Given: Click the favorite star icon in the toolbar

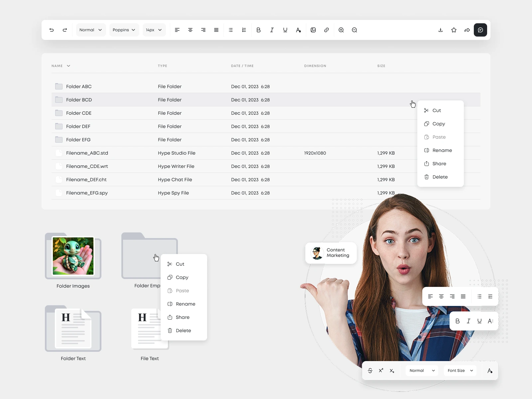Looking at the screenshot, I should point(454,30).
